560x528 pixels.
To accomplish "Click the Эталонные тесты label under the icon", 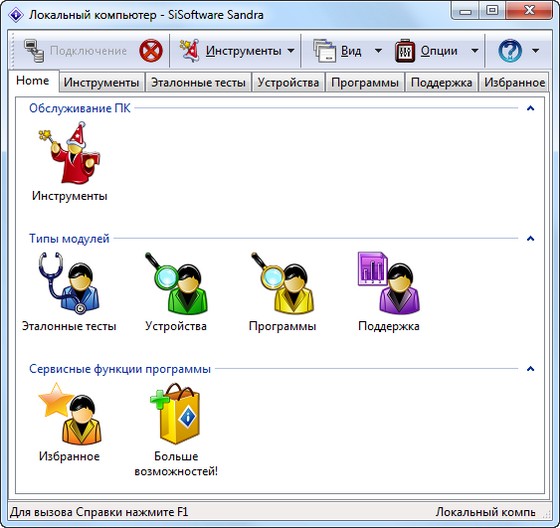I will [x=69, y=326].
